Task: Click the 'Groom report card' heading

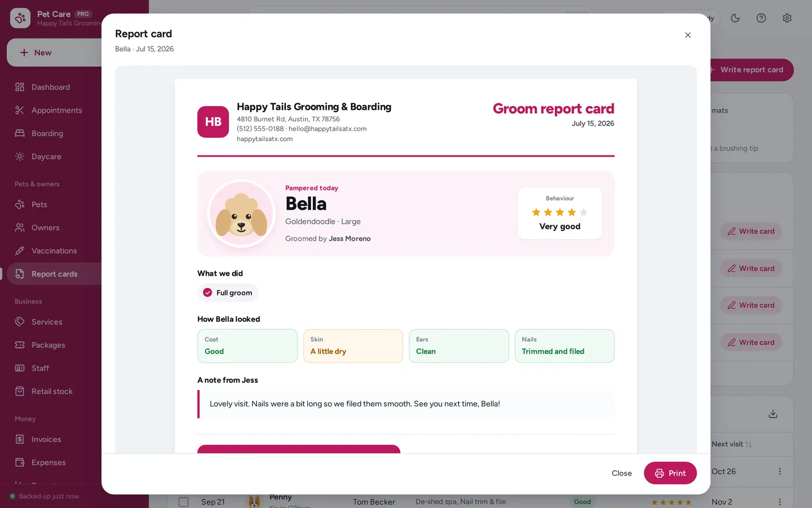Action: click(553, 109)
